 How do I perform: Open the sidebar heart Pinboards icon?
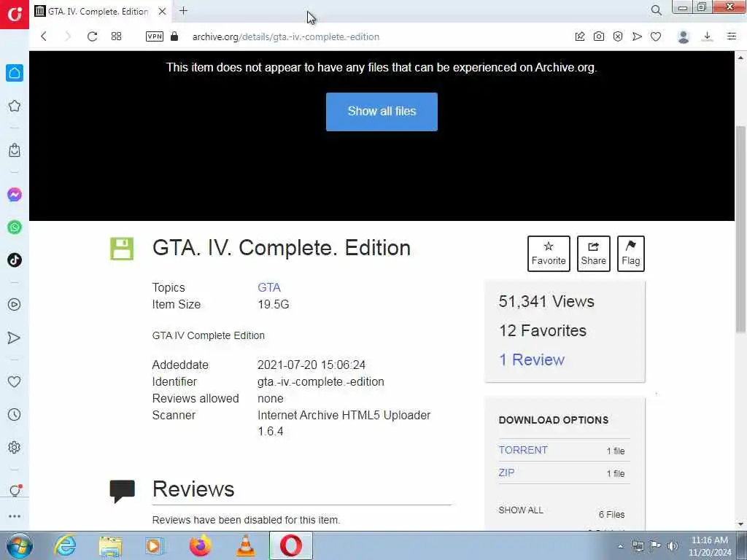pyautogui.click(x=15, y=381)
